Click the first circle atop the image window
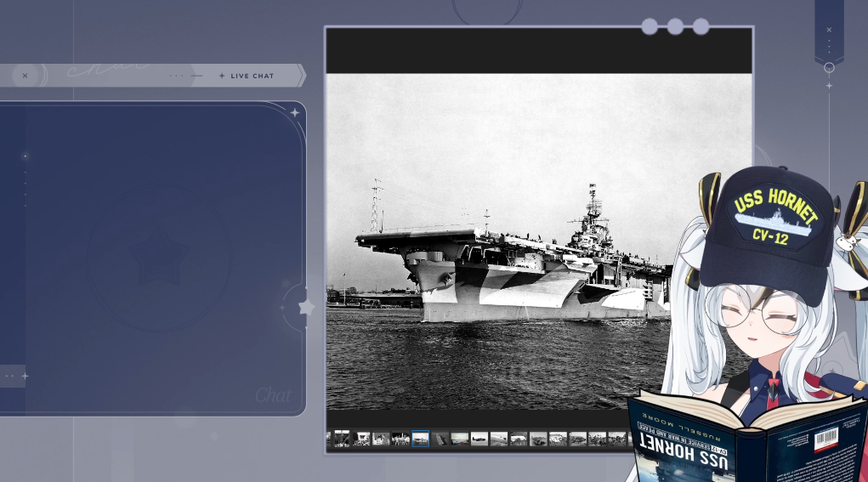Viewport: 868px width, 482px height. [650, 26]
